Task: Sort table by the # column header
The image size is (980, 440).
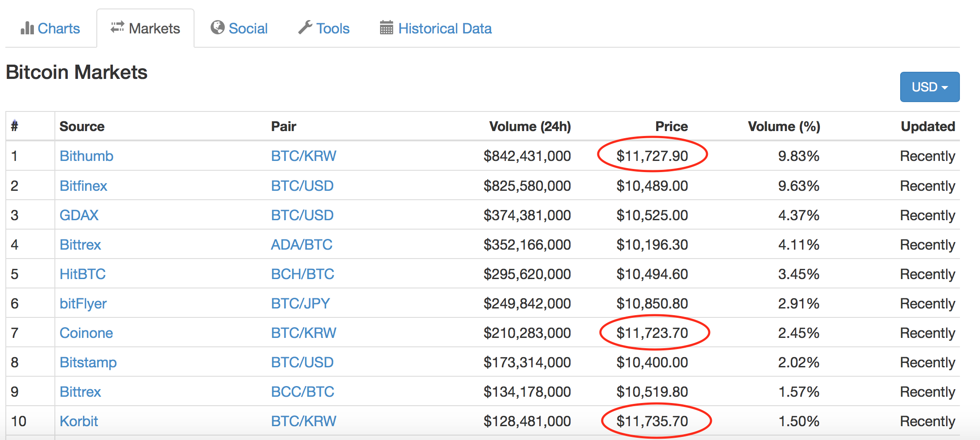Action: click(x=15, y=126)
